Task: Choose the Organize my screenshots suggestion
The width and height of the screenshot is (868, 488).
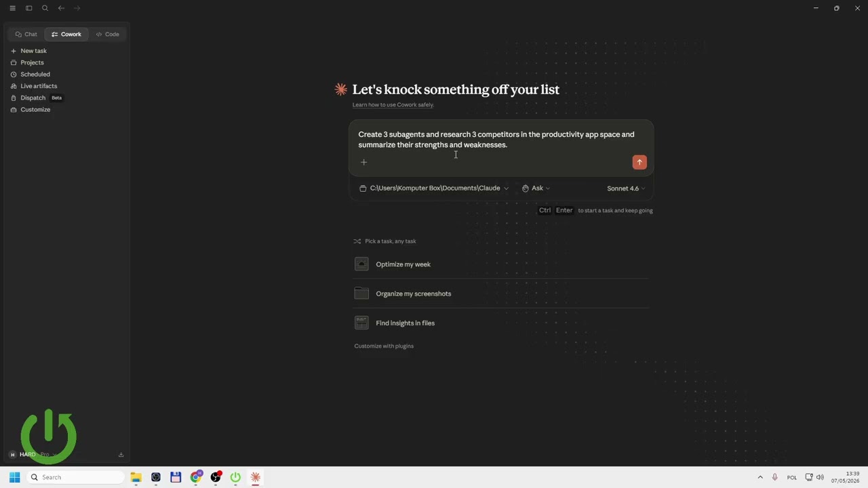Action: (501, 293)
